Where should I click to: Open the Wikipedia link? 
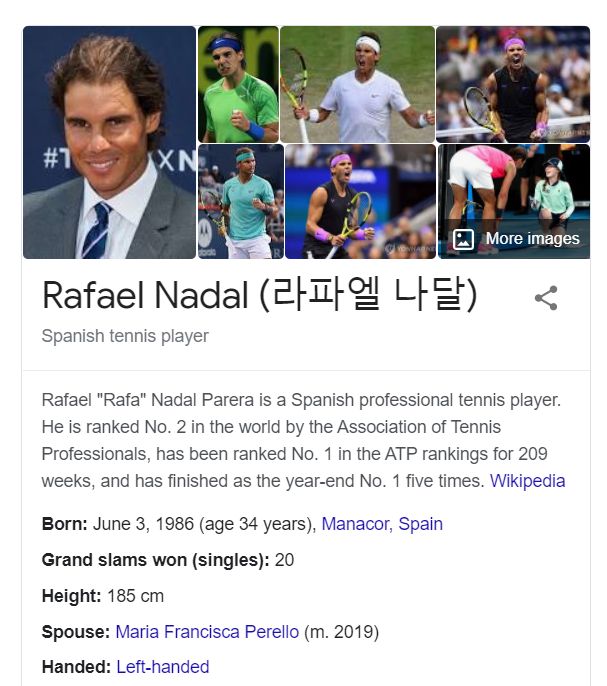click(527, 481)
